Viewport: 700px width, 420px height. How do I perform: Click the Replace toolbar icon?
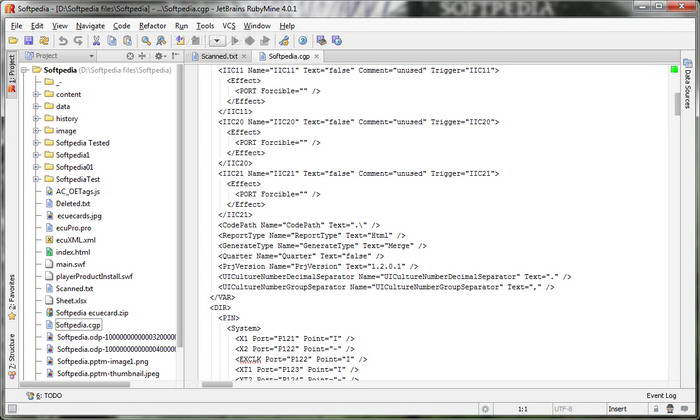[x=161, y=41]
